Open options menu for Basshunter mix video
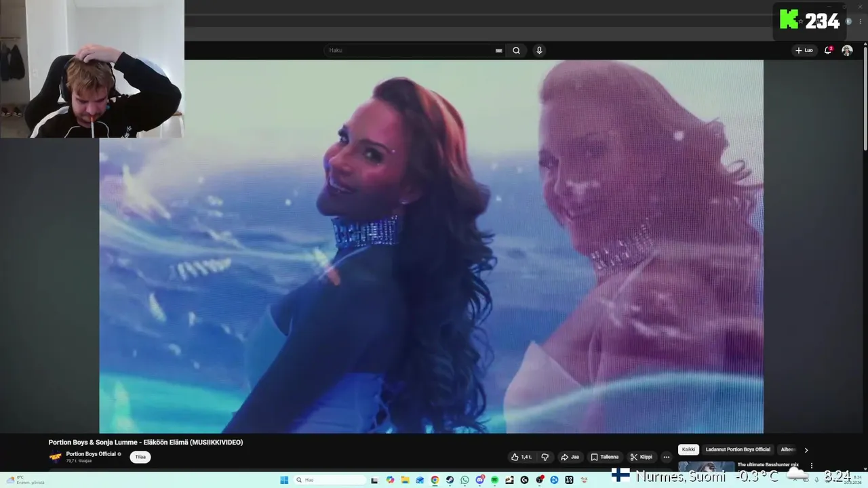The height and width of the screenshot is (488, 868). 811,466
